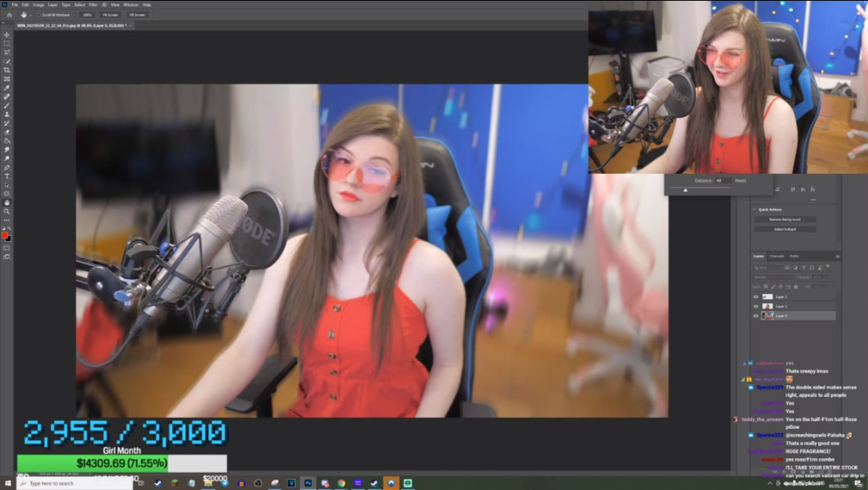868x490 pixels.
Task: Open the Windows Start menu
Action: (8, 483)
